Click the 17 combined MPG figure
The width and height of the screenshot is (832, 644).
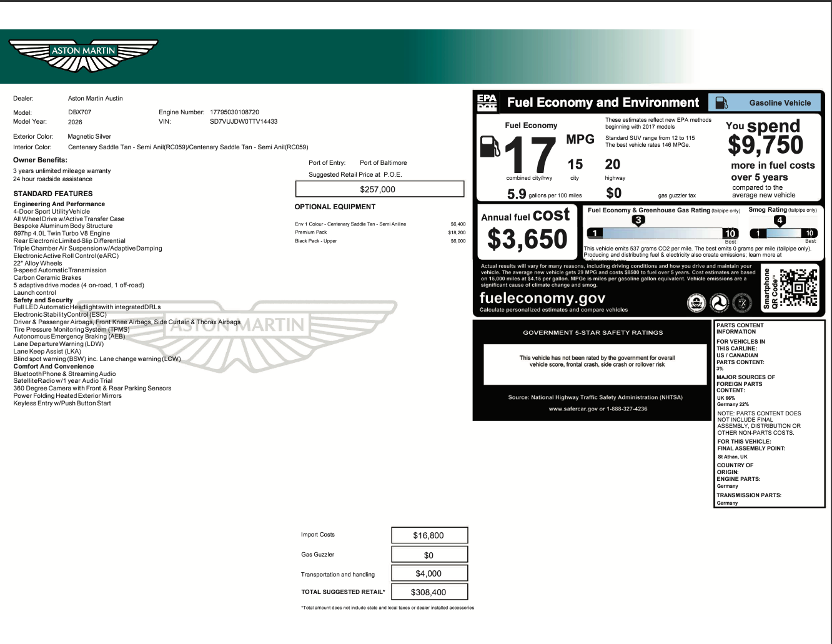point(530,154)
